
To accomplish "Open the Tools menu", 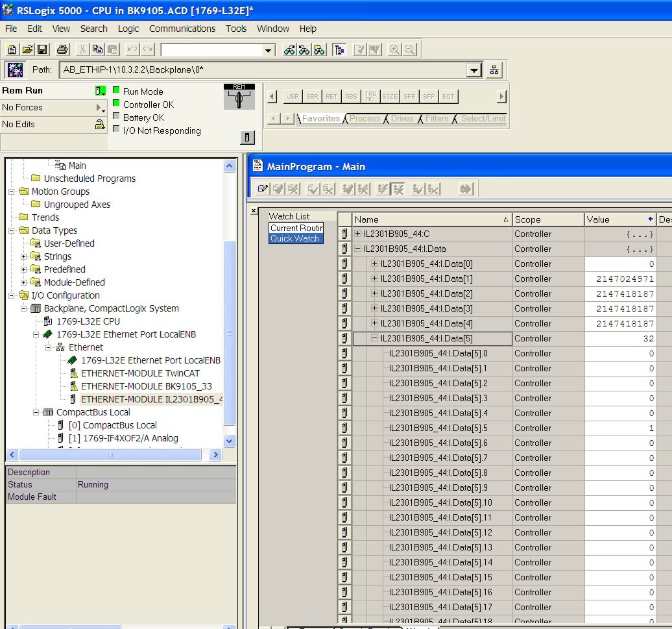I will coord(236,29).
